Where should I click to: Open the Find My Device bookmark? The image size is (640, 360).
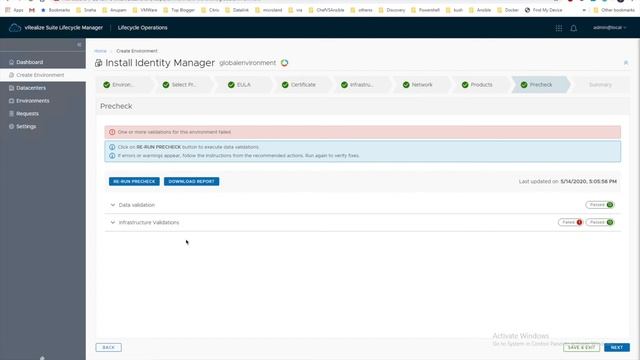[x=543, y=10]
